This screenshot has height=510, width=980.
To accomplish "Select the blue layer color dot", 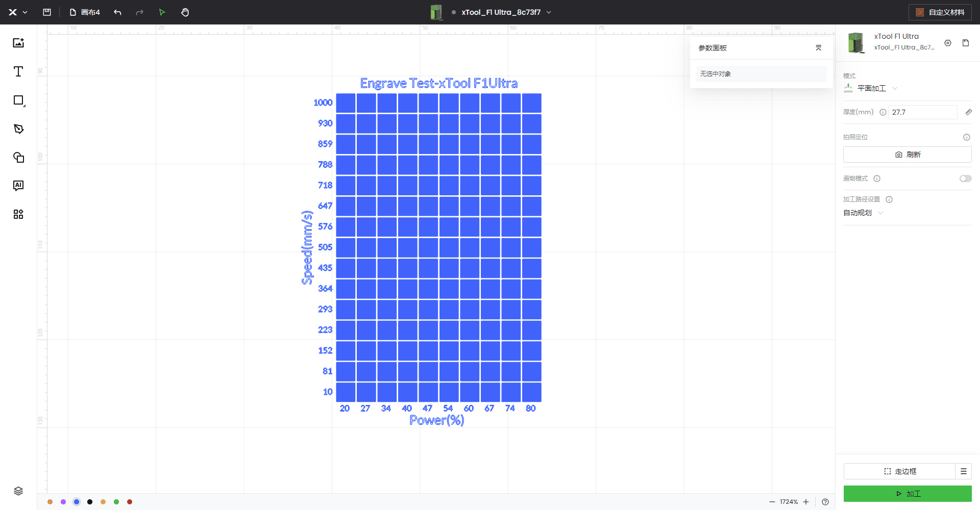I will click(x=77, y=502).
